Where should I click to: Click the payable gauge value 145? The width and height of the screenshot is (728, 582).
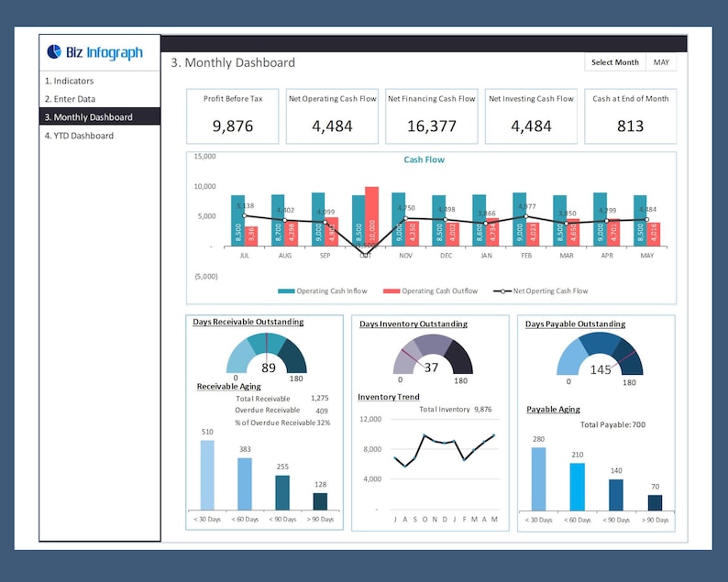(x=600, y=369)
